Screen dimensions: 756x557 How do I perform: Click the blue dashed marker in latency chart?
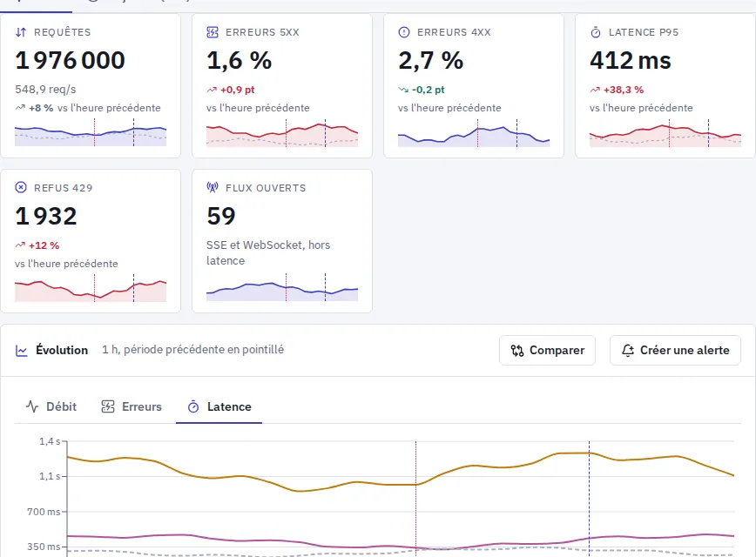[x=589, y=499]
